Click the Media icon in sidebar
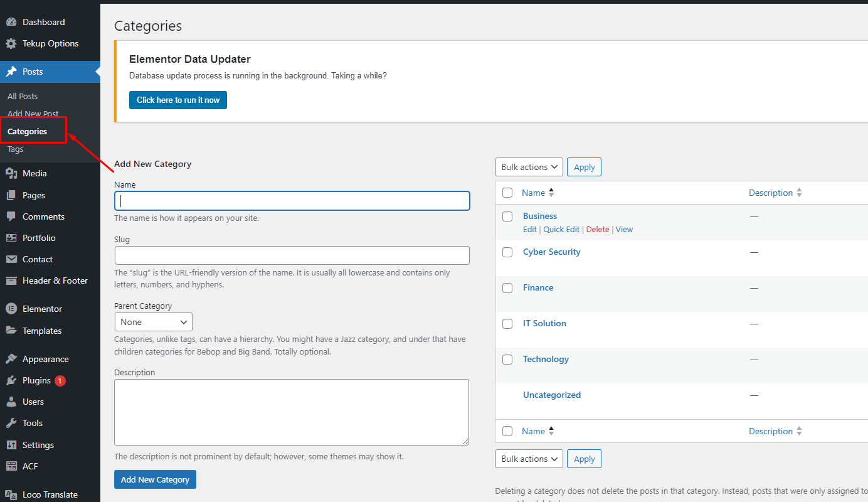 pos(11,173)
